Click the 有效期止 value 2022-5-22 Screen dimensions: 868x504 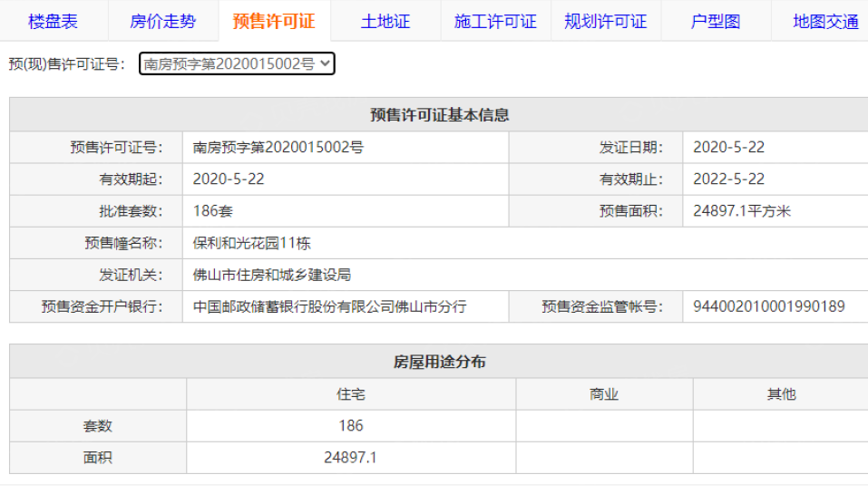[728, 179]
